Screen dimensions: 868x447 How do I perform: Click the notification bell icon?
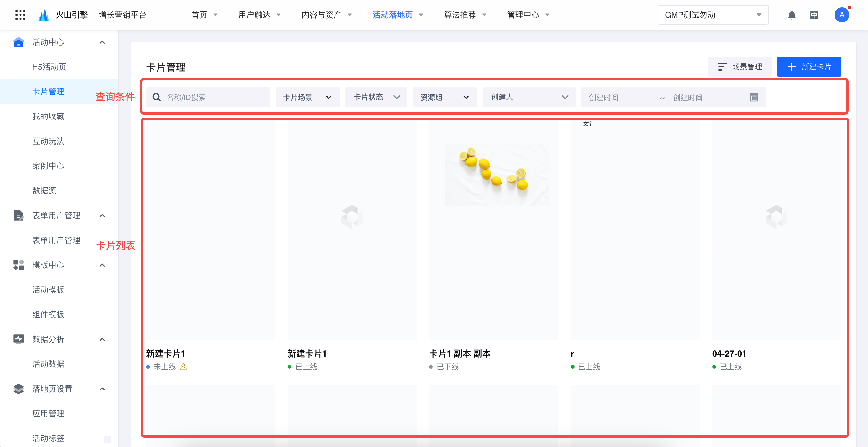tap(792, 15)
